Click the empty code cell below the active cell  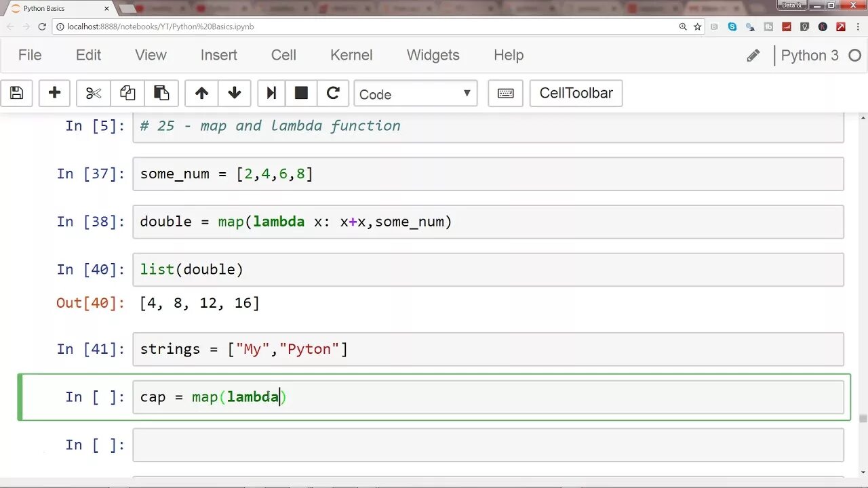(488, 445)
